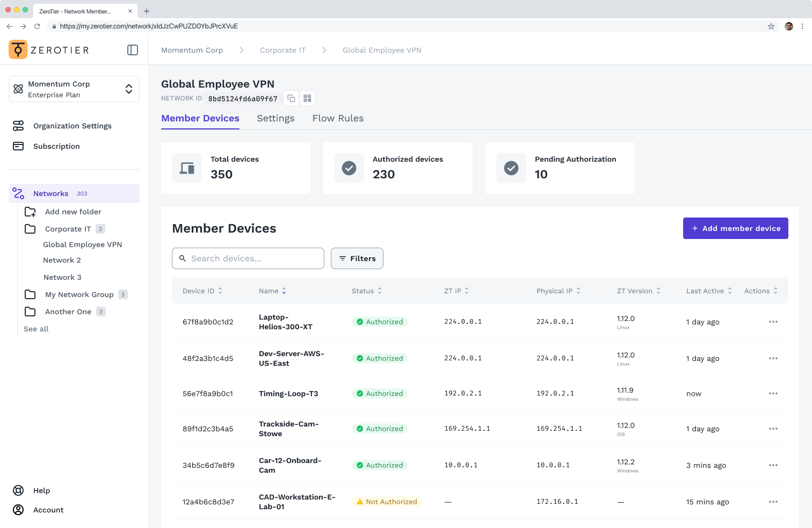Click the See all networks link
The height and width of the screenshot is (528, 812).
click(x=36, y=329)
